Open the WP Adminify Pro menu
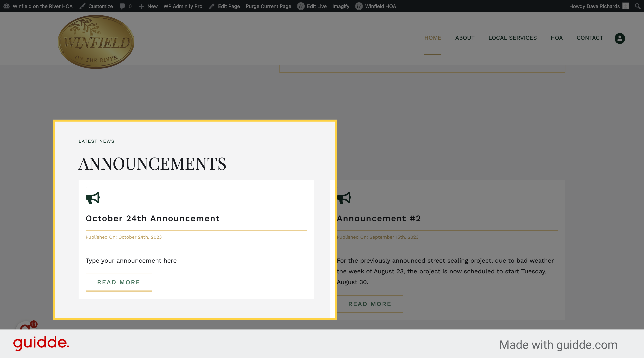 point(183,6)
